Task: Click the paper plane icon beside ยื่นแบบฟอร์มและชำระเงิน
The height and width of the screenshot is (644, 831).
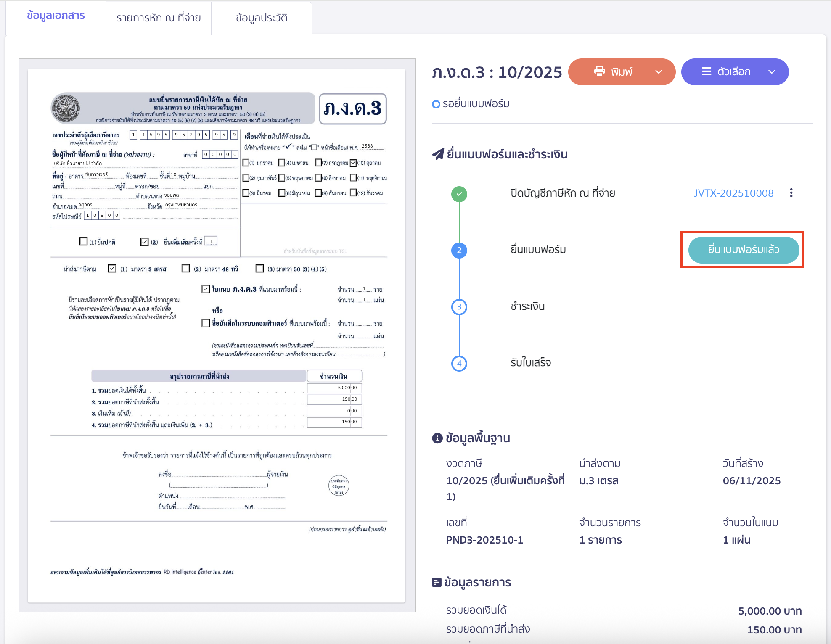Action: click(x=438, y=153)
